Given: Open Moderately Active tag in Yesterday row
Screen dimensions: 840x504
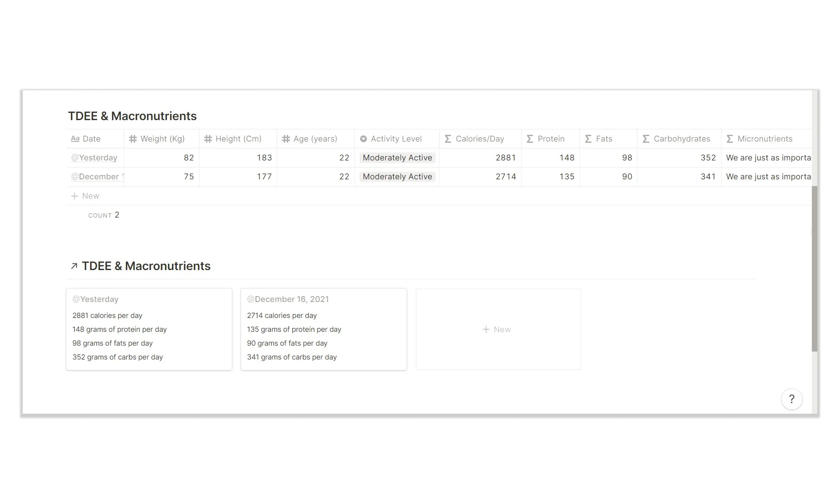Looking at the screenshot, I should (397, 158).
